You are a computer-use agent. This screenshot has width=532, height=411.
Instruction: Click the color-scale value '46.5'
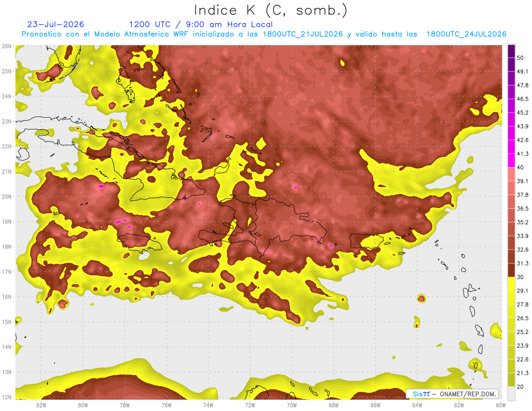(523, 99)
